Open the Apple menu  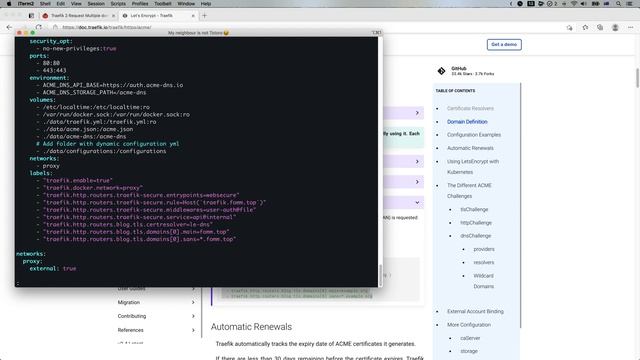tap(9, 4)
